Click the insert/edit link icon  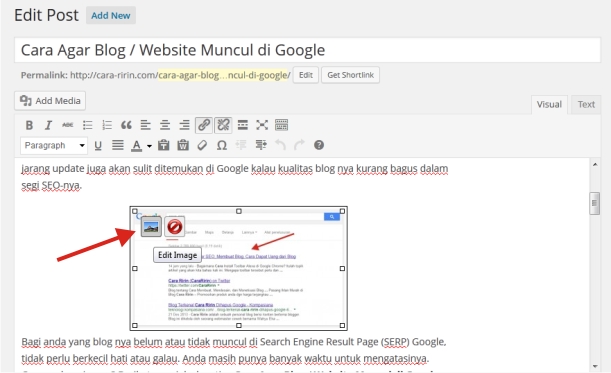[204, 125]
